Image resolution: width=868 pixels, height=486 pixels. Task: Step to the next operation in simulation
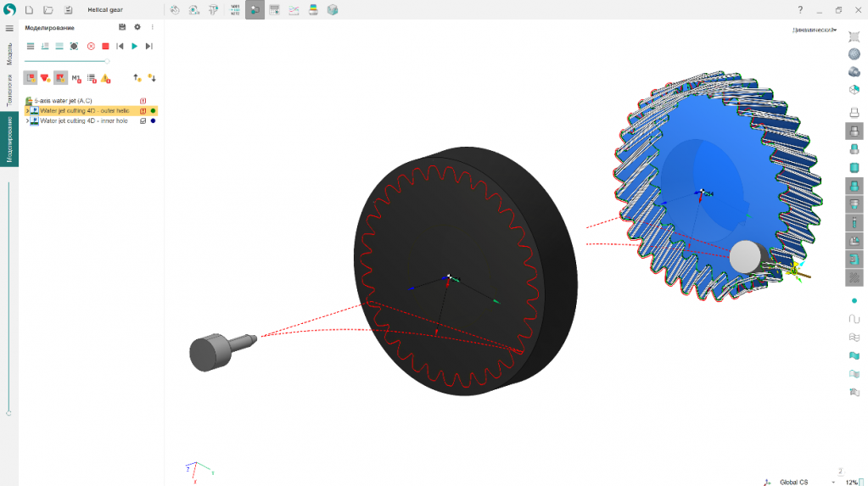tap(149, 46)
